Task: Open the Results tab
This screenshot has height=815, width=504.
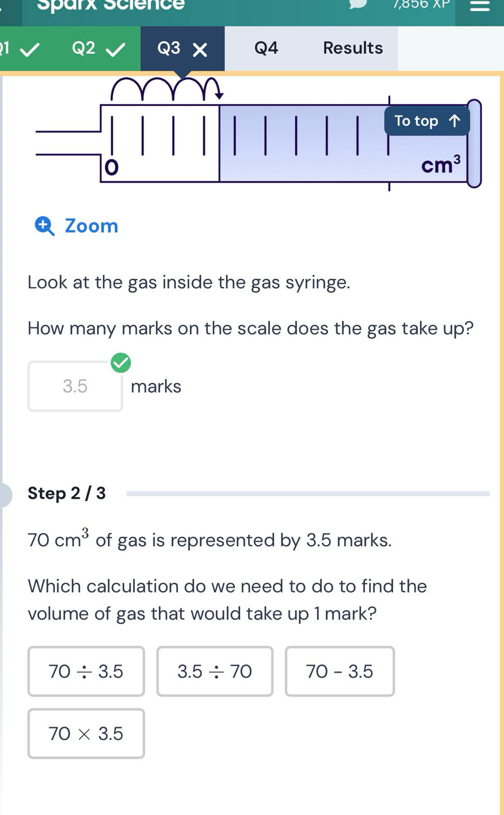Action: point(353,48)
